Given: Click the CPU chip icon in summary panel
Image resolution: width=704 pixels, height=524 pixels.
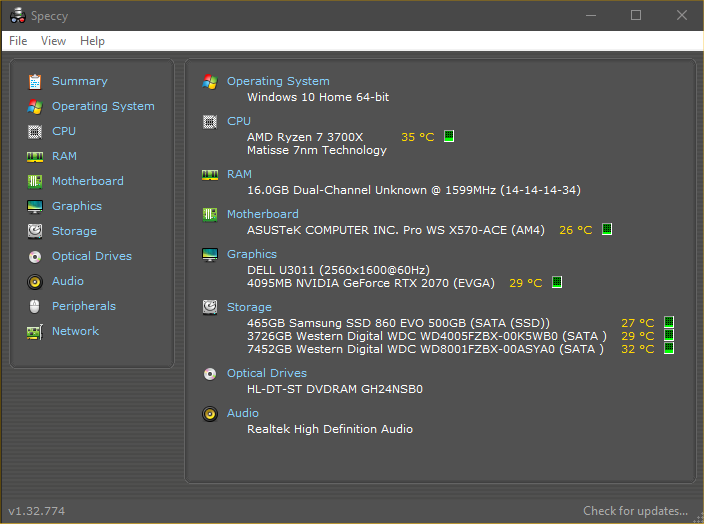Looking at the screenshot, I should 210,122.
